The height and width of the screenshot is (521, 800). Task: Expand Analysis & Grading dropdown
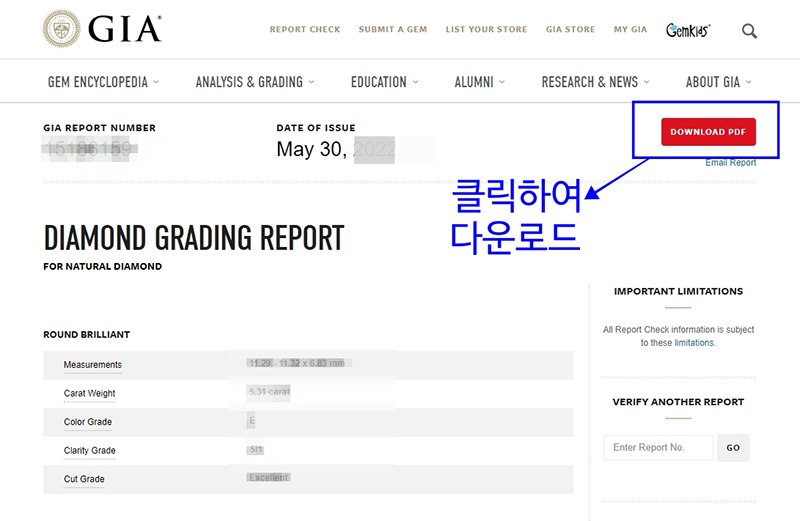(x=255, y=82)
